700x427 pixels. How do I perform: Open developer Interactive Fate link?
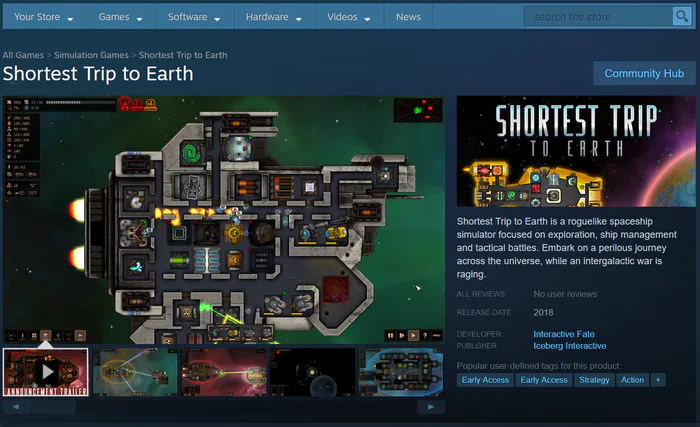click(x=563, y=334)
